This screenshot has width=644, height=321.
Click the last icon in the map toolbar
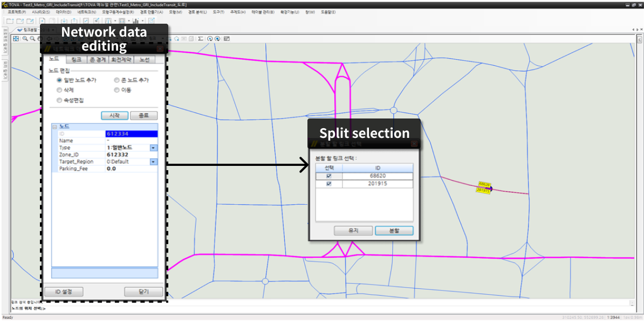pos(227,39)
